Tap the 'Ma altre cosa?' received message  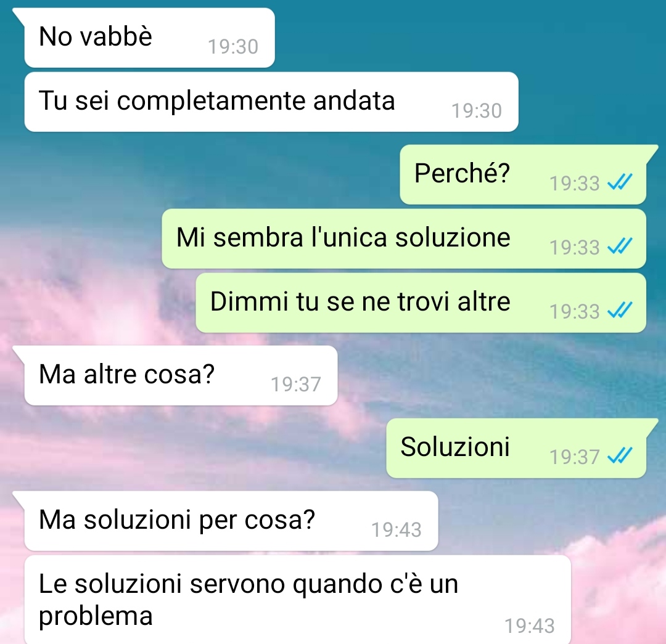(x=181, y=375)
